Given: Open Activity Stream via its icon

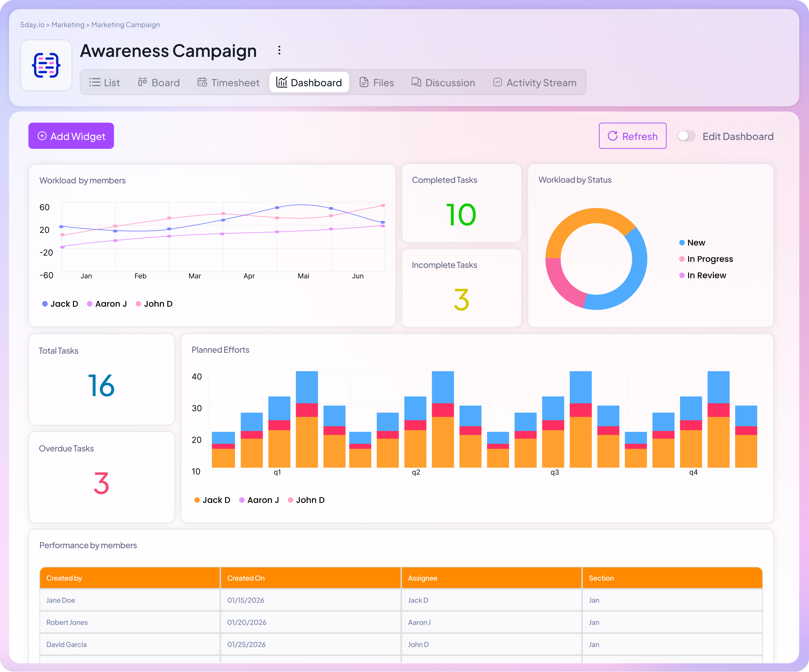Looking at the screenshot, I should point(497,82).
